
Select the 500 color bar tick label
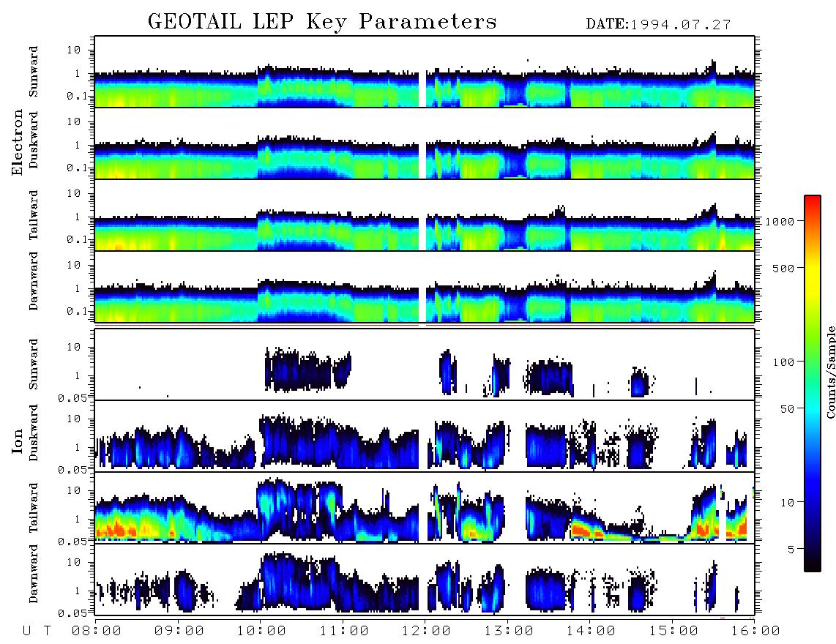(783, 268)
